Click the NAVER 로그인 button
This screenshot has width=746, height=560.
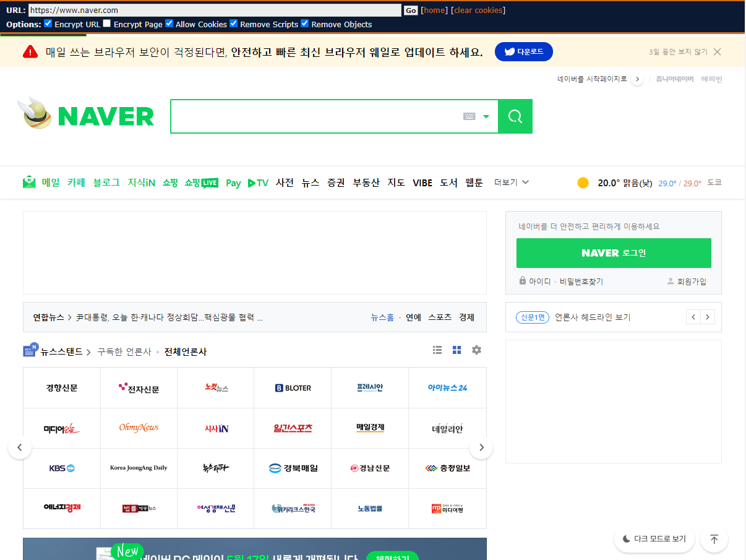pos(614,253)
